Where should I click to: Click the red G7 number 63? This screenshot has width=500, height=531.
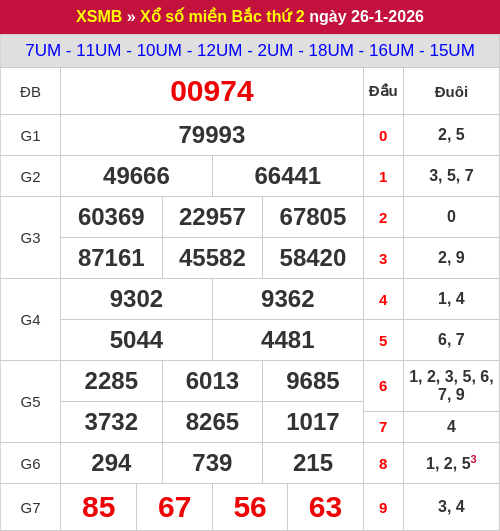[x=326, y=507]
